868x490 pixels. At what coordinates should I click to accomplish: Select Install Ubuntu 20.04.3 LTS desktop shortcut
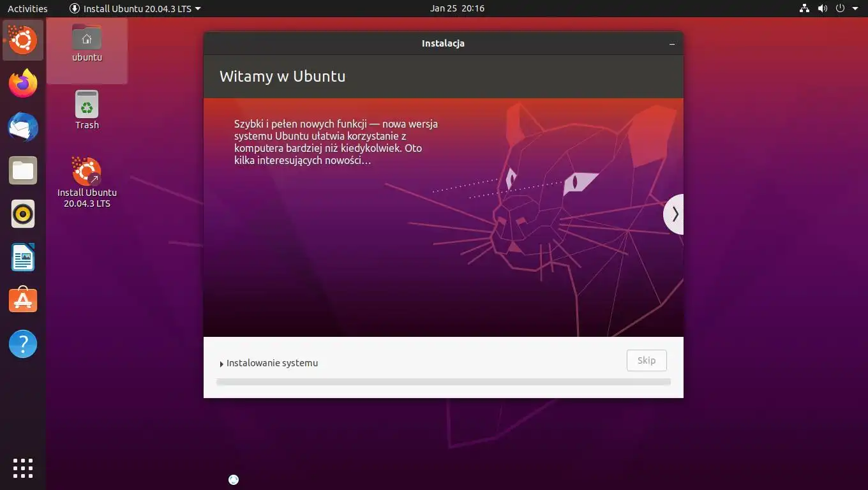tap(87, 182)
